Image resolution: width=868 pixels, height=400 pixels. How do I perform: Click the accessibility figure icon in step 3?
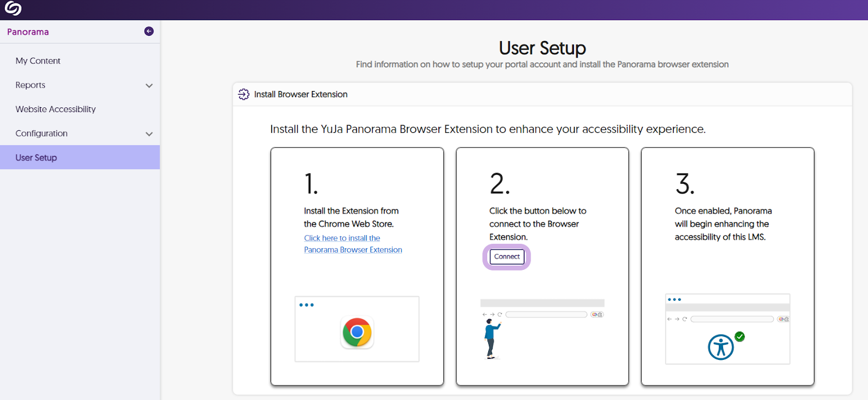tap(720, 347)
